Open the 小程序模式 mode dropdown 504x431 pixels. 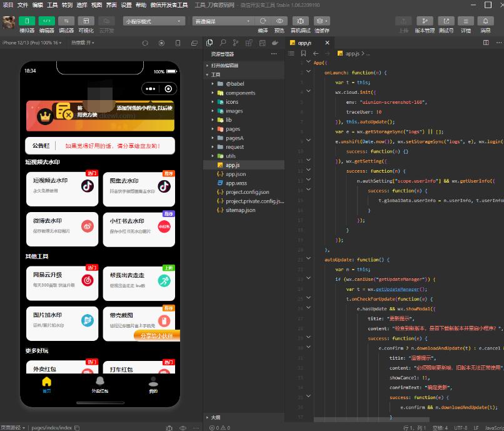[153, 21]
